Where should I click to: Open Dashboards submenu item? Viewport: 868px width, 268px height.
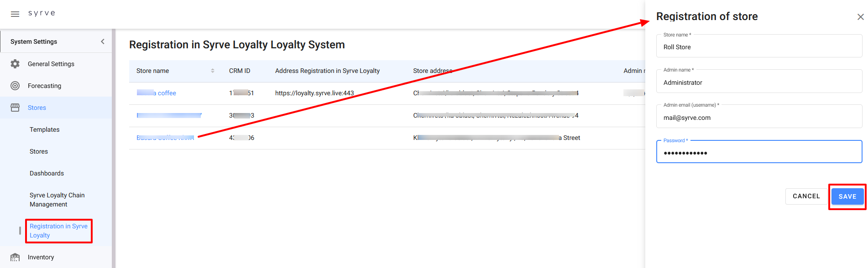47,173
